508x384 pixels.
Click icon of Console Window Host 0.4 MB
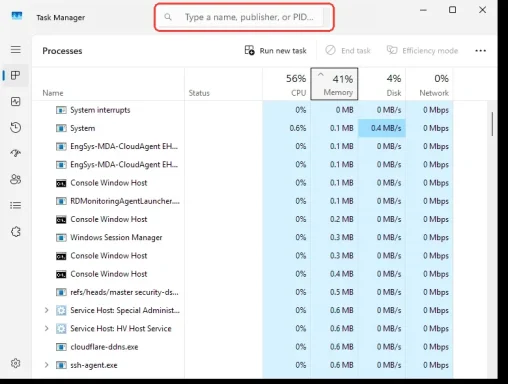tap(61, 274)
